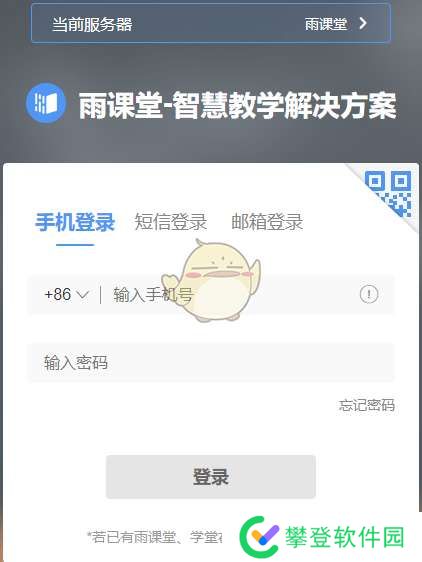Focus the 输入密码 password field
422x562 pixels.
pos(211,363)
